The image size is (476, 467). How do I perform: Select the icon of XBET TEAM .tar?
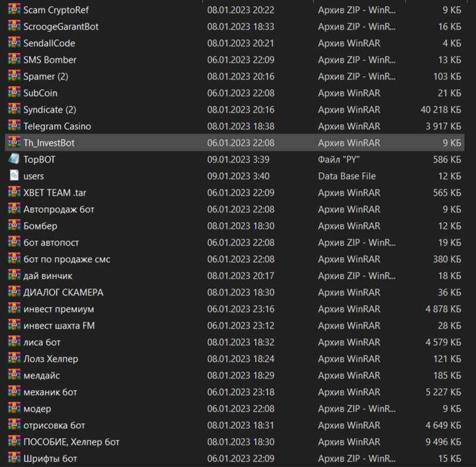(x=14, y=193)
